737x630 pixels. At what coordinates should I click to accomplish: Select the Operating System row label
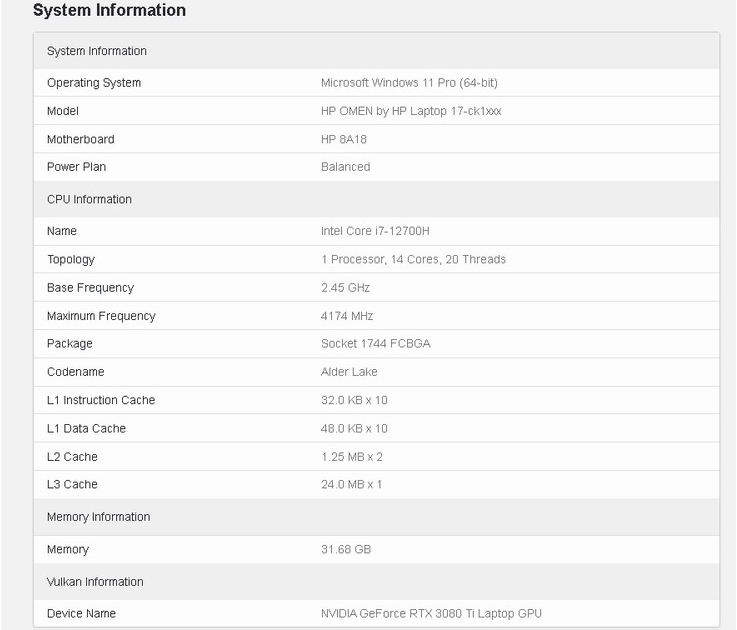pos(94,83)
